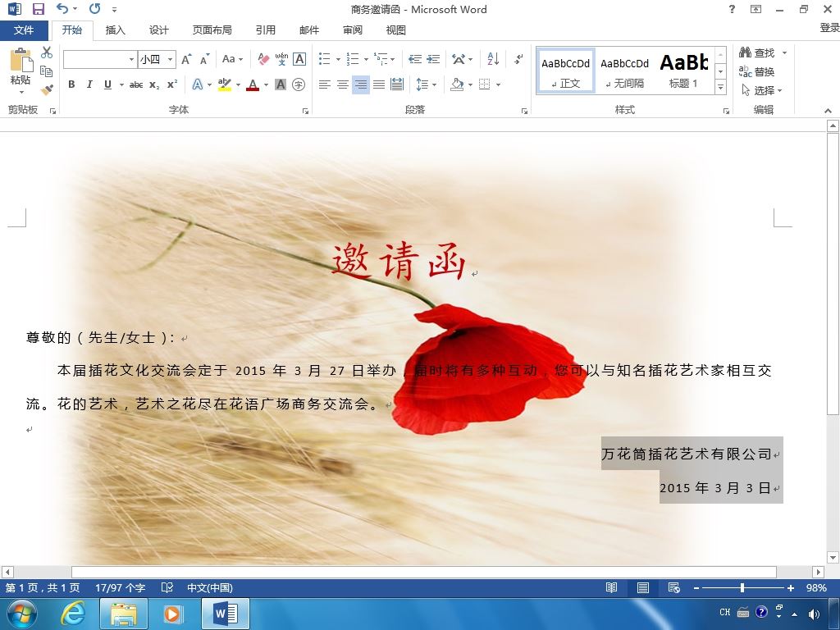Click the zoom slider handle
Image resolution: width=840 pixels, height=630 pixels.
pos(742,587)
